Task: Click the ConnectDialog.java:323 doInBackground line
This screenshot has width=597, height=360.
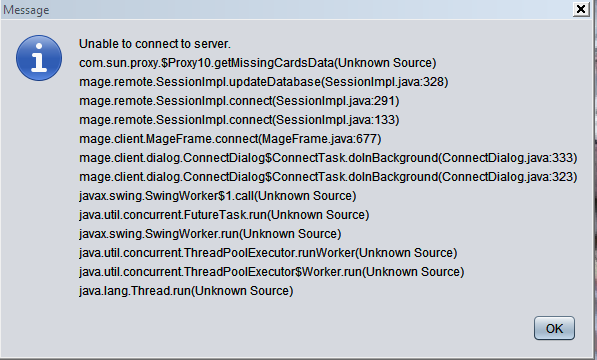Action: tap(328, 177)
